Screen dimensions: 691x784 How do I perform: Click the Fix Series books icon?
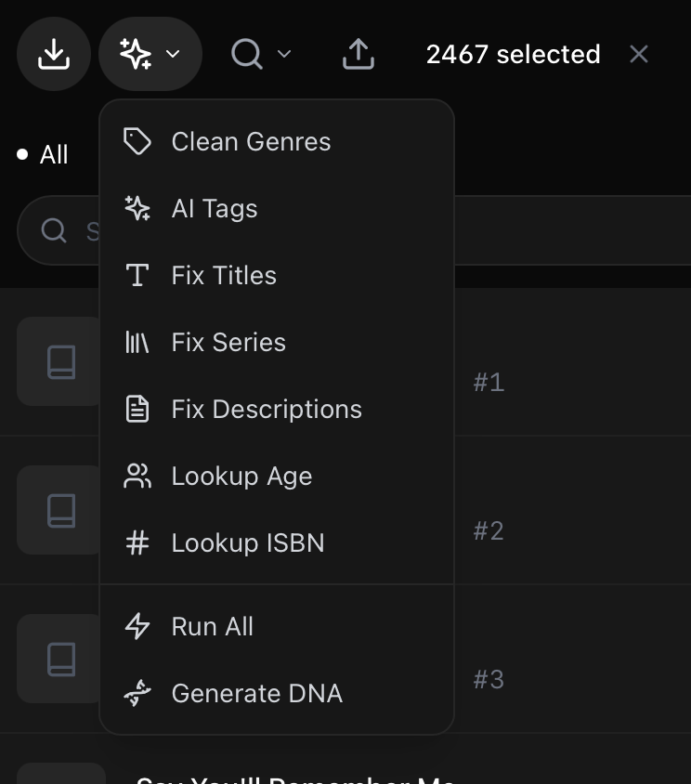pos(137,342)
